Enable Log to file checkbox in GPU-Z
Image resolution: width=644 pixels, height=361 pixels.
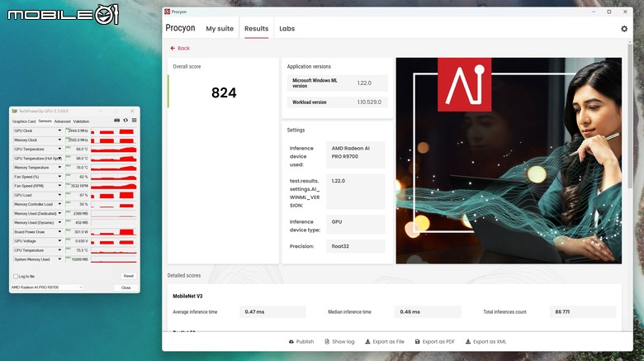[x=16, y=276]
